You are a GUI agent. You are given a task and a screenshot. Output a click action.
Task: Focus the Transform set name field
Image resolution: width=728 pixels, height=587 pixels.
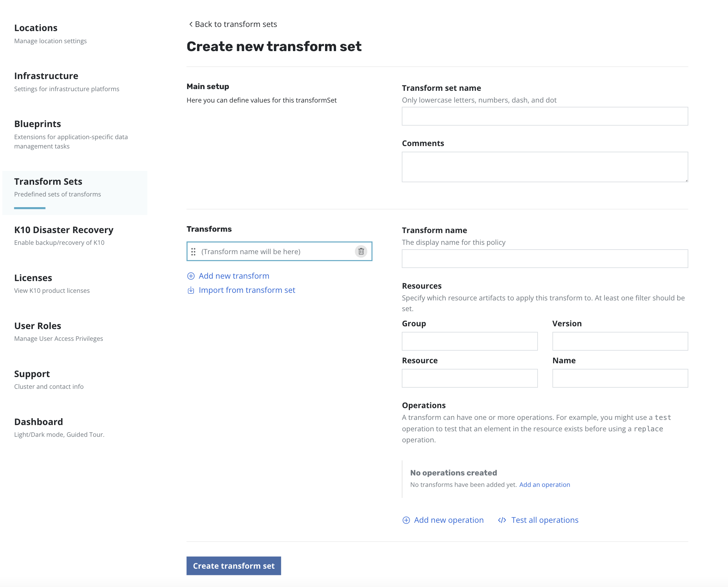[x=544, y=116]
